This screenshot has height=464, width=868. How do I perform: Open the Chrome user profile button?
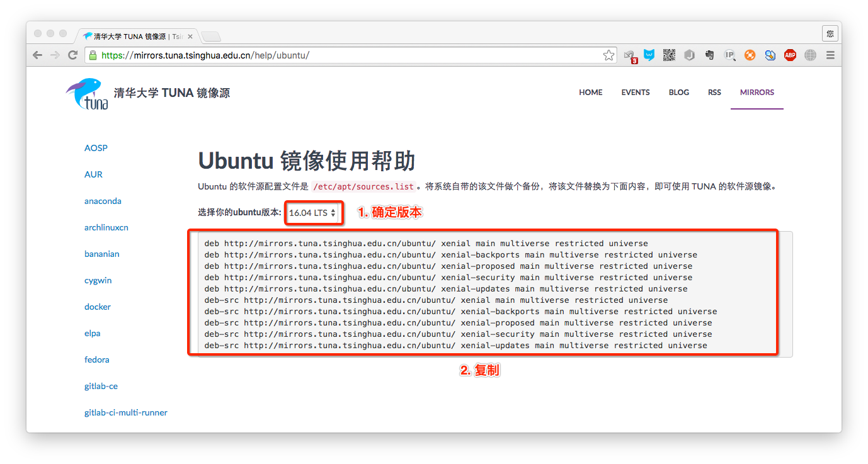tap(830, 34)
